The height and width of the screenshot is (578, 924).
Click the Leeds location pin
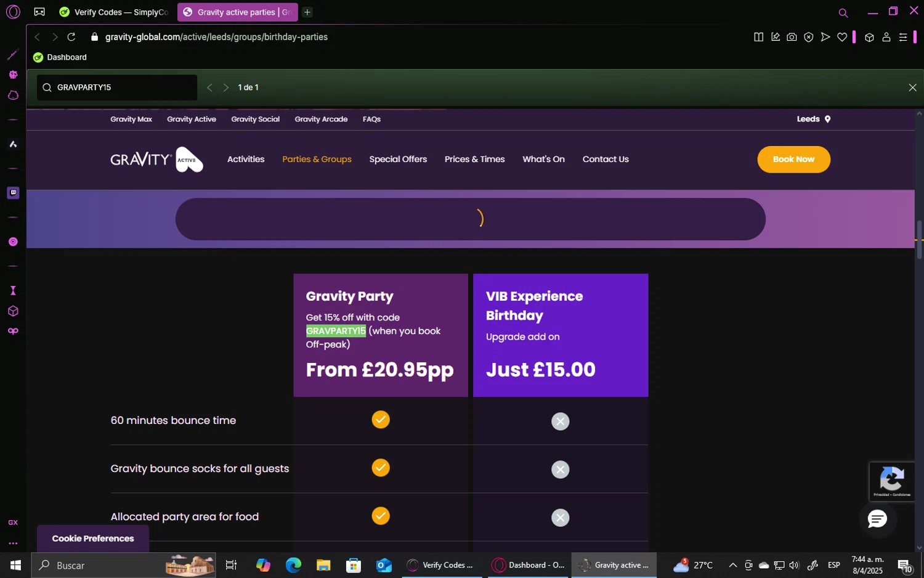click(x=827, y=119)
